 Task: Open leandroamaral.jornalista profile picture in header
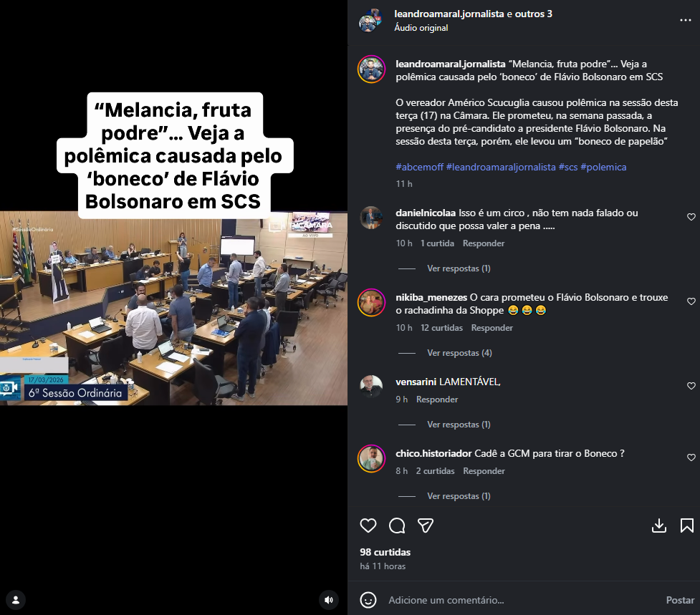pyautogui.click(x=370, y=20)
